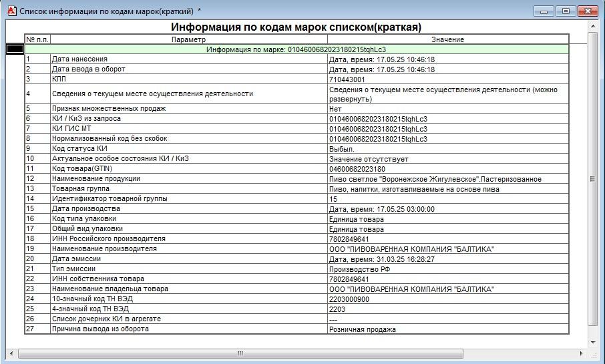Select the green "Информация по марке" header row
Screen dimensions: 605x364
coord(296,49)
